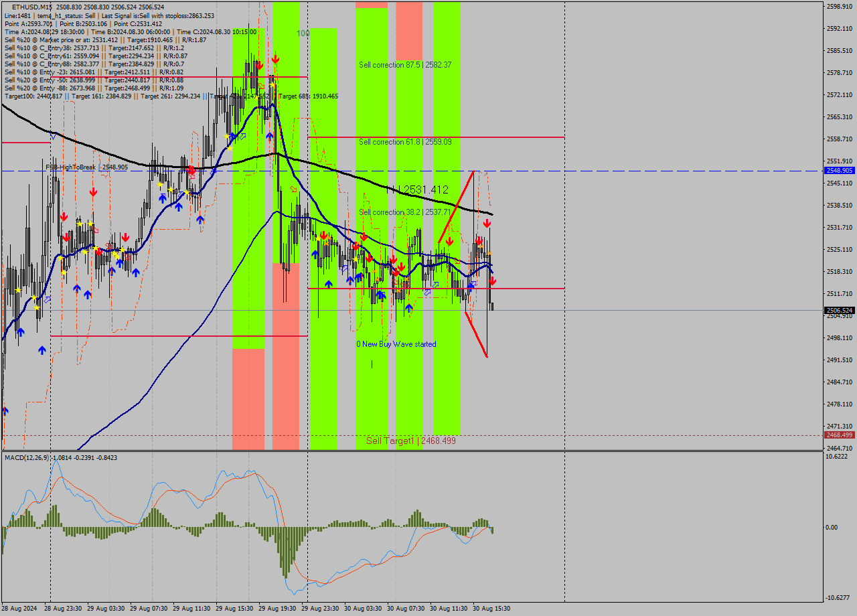Click time axis label '30 Aug 15:30'
Image resolution: width=857 pixels, height=616 pixels.
491,609
